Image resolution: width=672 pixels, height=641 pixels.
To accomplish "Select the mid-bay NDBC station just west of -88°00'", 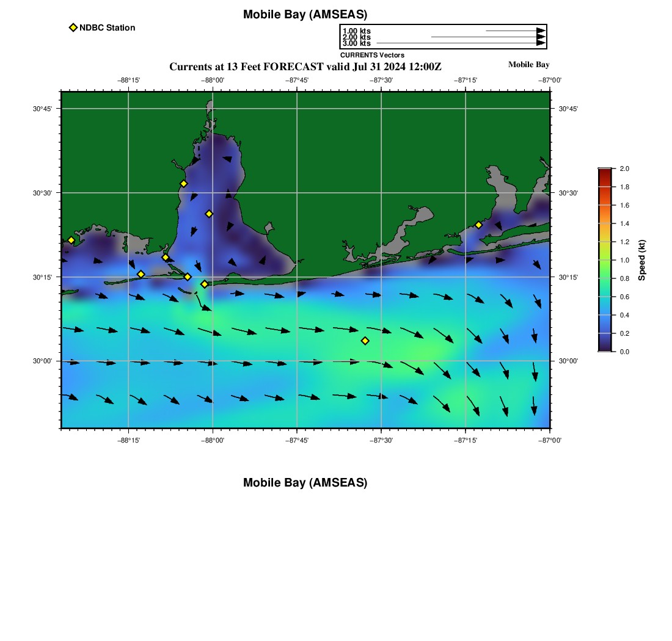I will 209,214.
